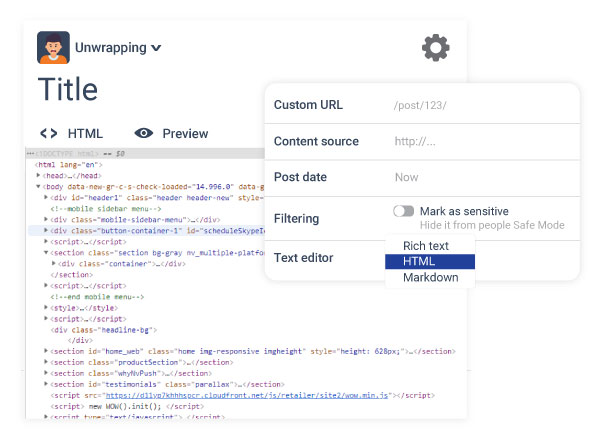Viewport: 600px width, 436px height.
Task: Expand the home_web section node
Action: point(47,351)
